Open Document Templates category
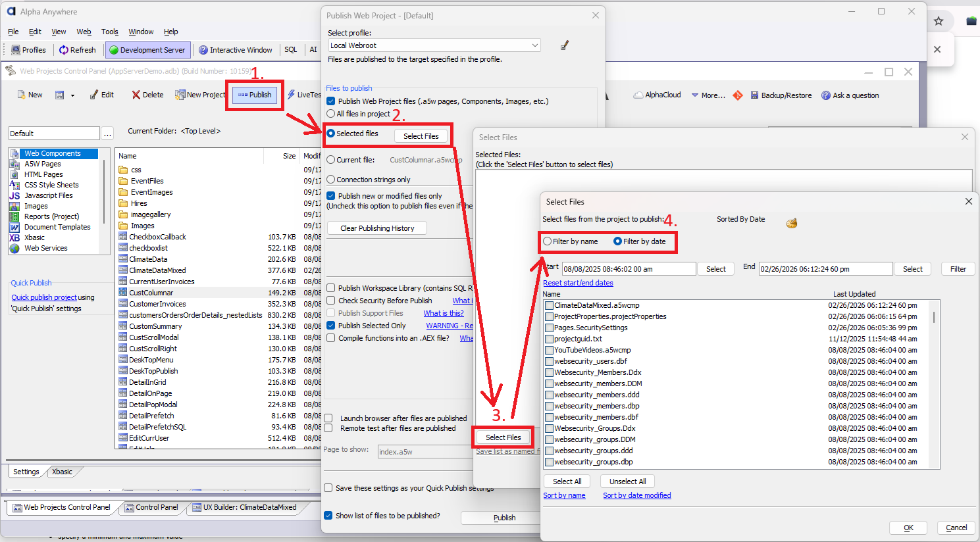980x542 pixels. (x=57, y=227)
